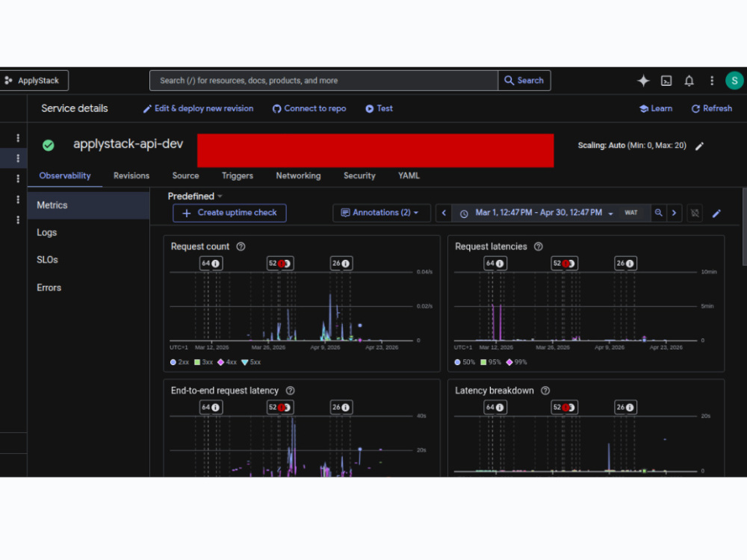Go to the next time range with right arrow
The width and height of the screenshot is (747, 560).
(x=674, y=213)
